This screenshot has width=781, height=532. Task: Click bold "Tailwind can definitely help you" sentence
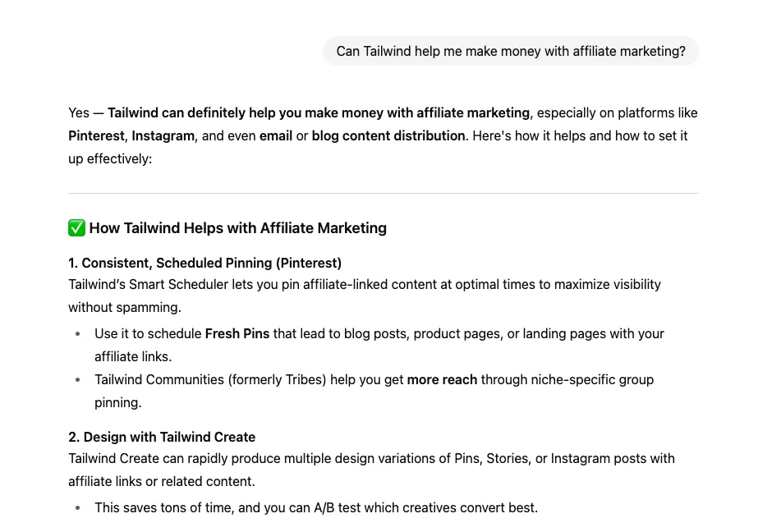tap(319, 112)
